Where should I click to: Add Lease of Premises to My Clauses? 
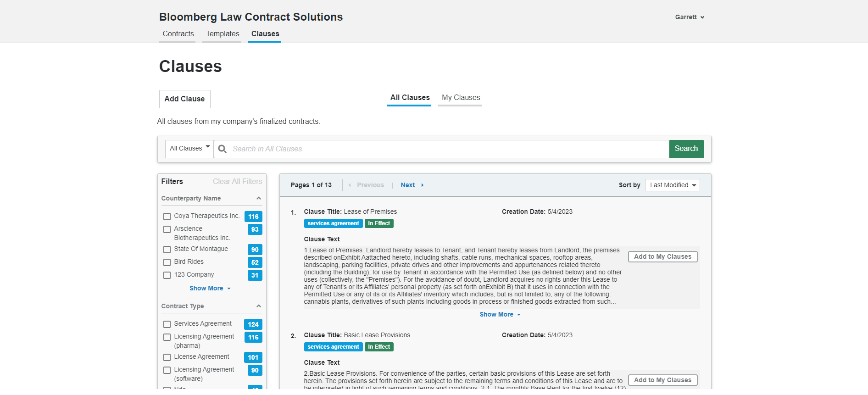662,256
